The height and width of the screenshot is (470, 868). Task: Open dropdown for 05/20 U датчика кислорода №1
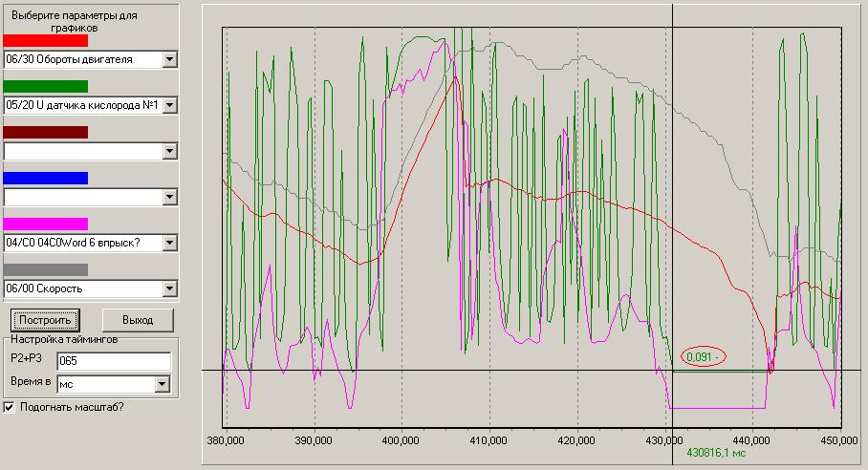[169, 105]
